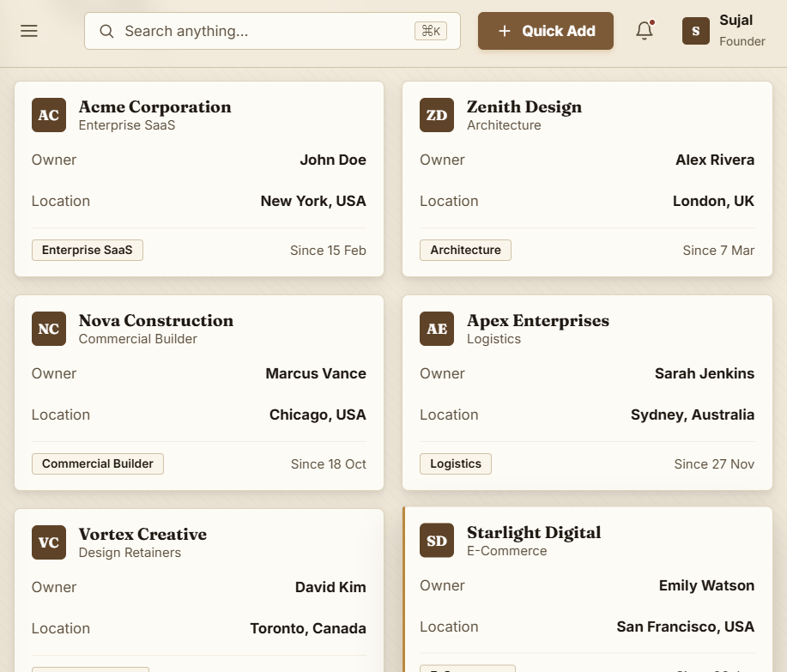
Task: Open the Apex Enterprises card title
Action: (x=538, y=321)
